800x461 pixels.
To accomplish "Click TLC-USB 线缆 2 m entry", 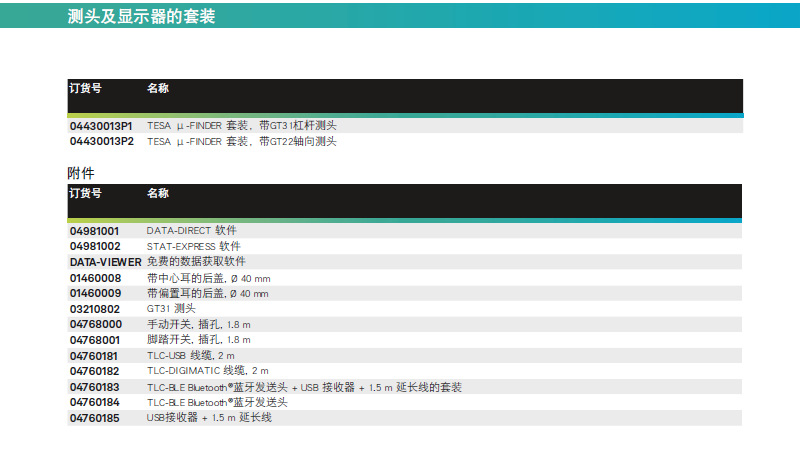I will [x=191, y=355].
